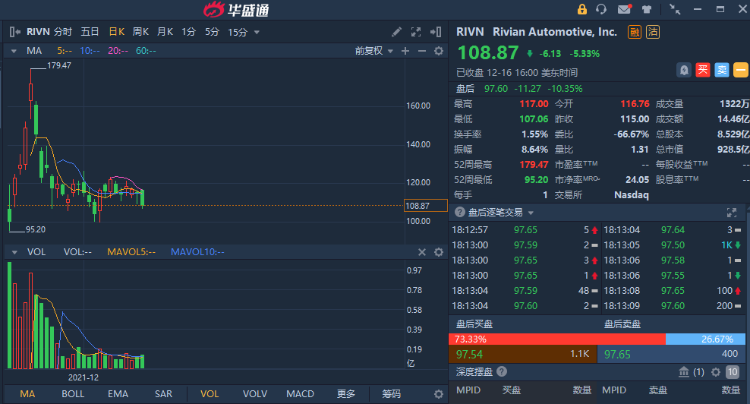Open bottom indicator bar settings gear
The image size is (750, 404).
(x=439, y=394)
